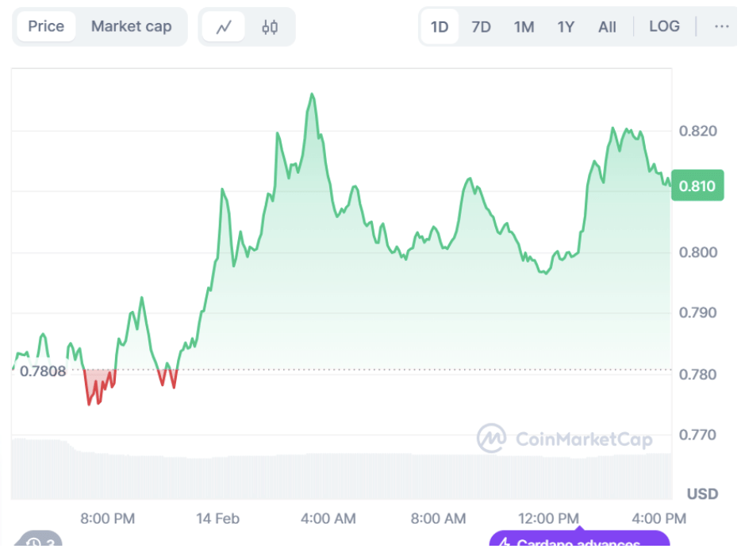Image resolution: width=741 pixels, height=560 pixels.
Task: Click the 14 Feb date axis label
Action: pos(217,519)
